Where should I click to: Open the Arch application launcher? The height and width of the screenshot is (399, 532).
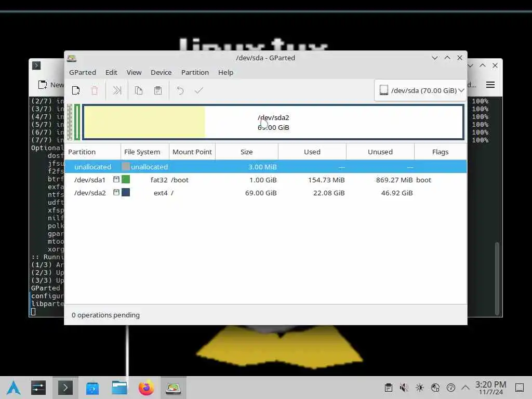tap(14, 388)
